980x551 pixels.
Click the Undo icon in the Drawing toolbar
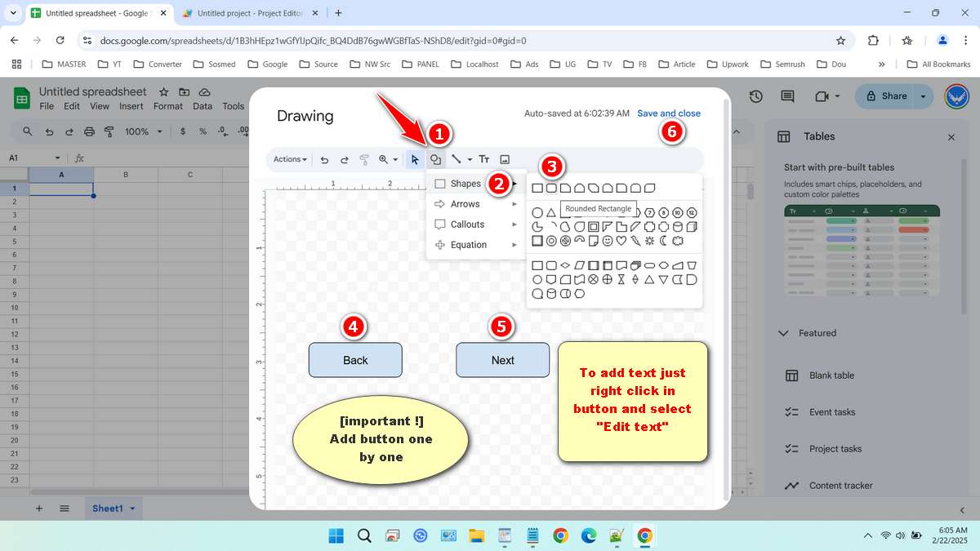coord(324,159)
